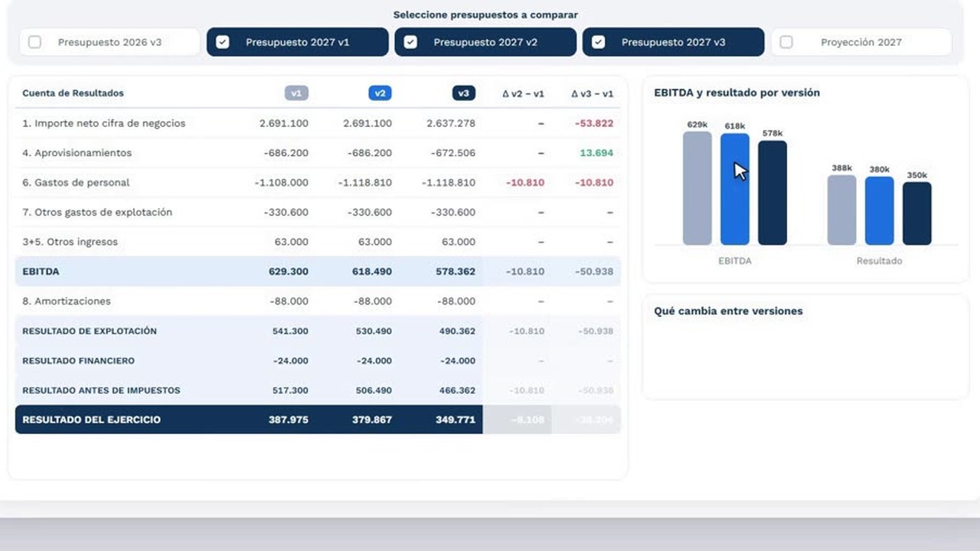Image resolution: width=980 pixels, height=551 pixels.
Task: Toggle off Presupuesto 2027 v3
Action: (x=598, y=42)
